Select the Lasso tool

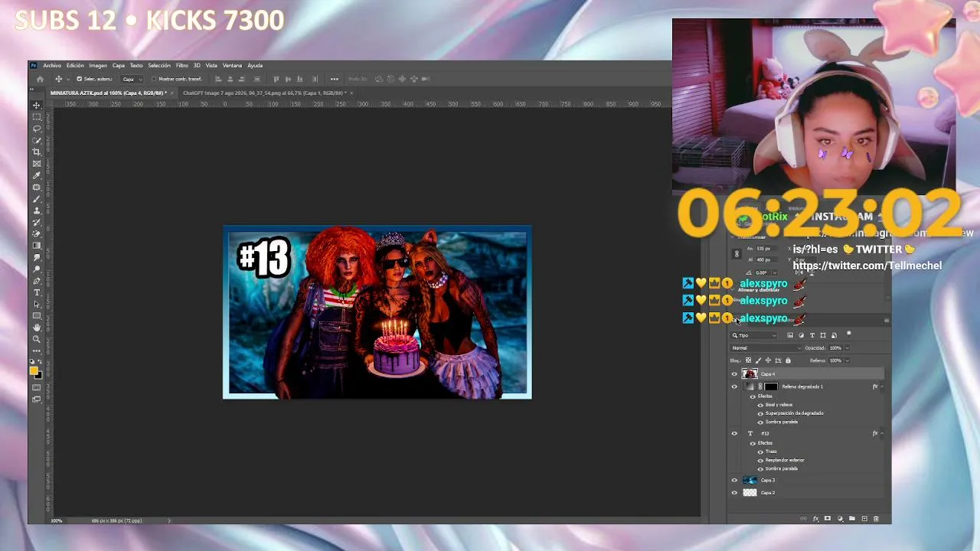37,129
